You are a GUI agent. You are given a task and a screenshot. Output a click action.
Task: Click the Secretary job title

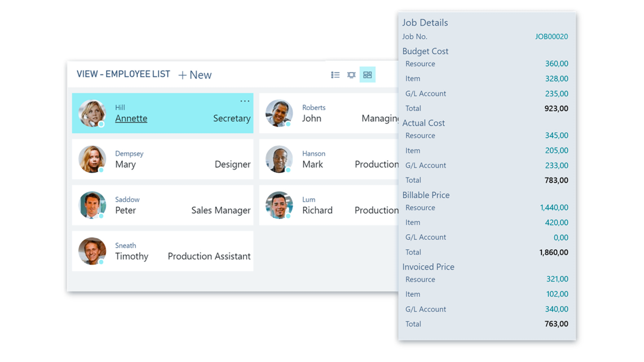[231, 119]
